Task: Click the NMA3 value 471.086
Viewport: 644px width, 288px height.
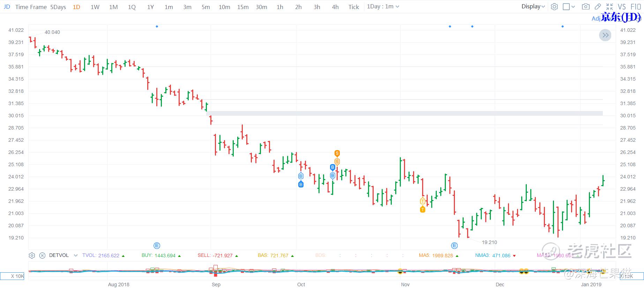Action: (501, 256)
